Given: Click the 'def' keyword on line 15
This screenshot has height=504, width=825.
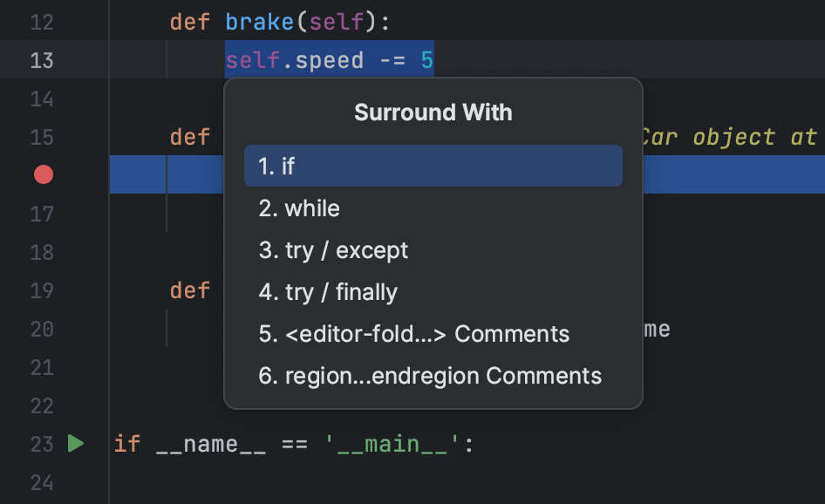Looking at the screenshot, I should (189, 137).
